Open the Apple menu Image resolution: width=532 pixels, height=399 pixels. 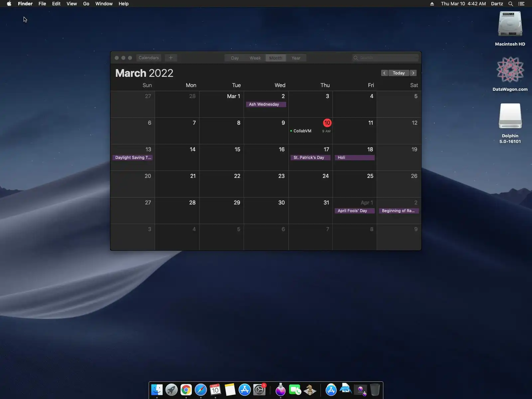(9, 4)
